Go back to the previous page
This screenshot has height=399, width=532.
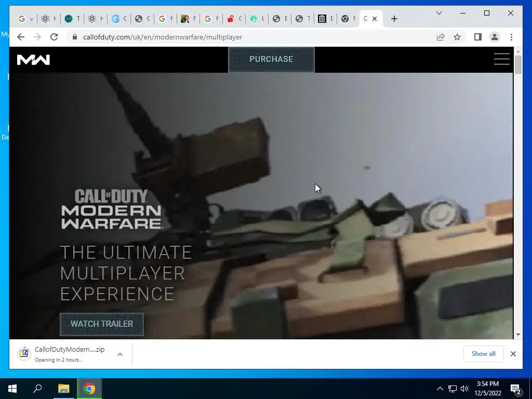point(21,37)
